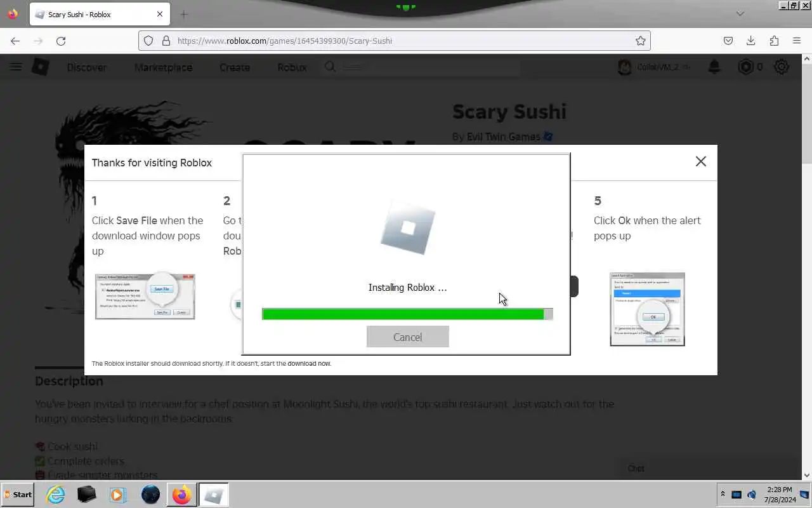Open the network tray icon
The height and width of the screenshot is (508, 812).
tap(737, 494)
